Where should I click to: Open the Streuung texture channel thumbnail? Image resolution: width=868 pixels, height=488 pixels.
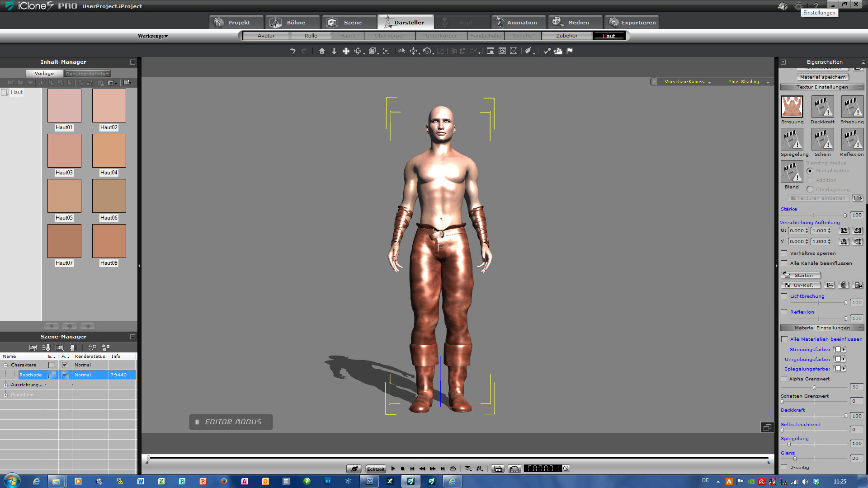click(792, 107)
